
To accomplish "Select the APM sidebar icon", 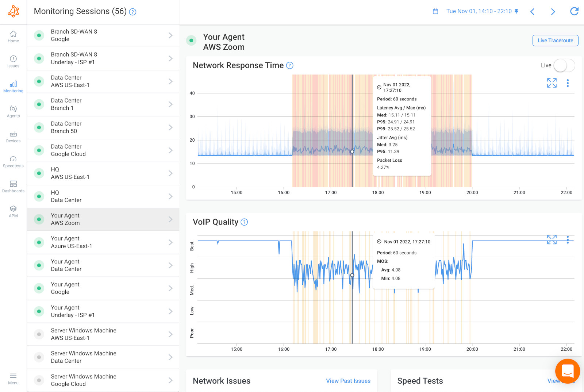I will point(13,211).
